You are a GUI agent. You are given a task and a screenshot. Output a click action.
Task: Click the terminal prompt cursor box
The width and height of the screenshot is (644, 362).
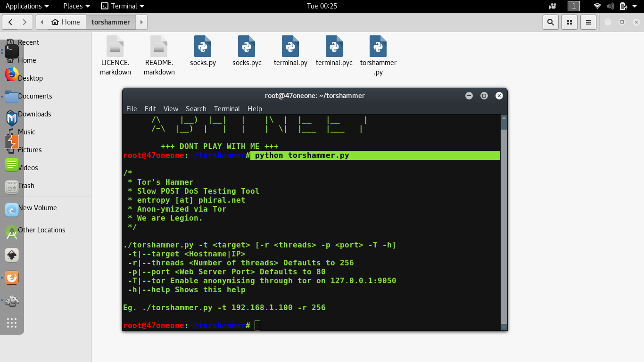click(257, 325)
